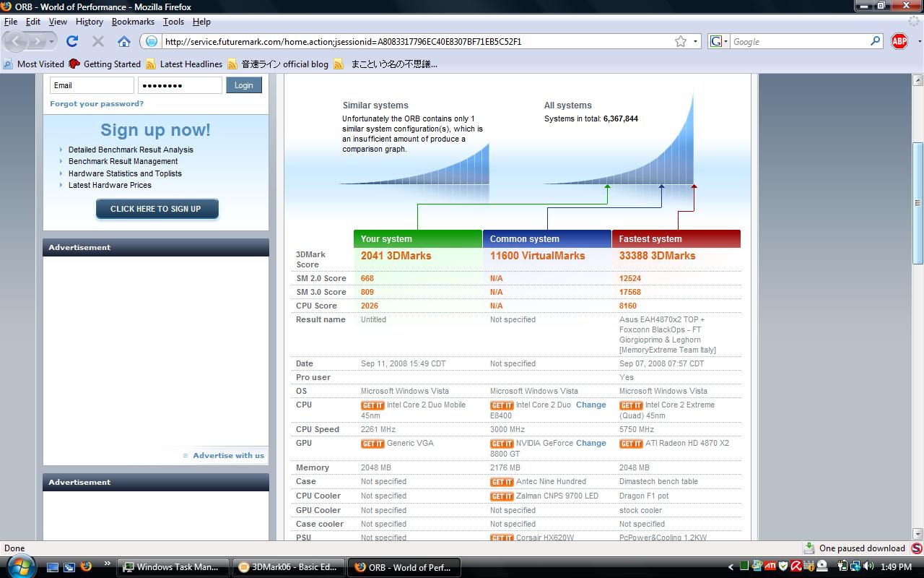
Task: Click GET IT for ATI Radeon HD 4870 X2
Action: (631, 444)
